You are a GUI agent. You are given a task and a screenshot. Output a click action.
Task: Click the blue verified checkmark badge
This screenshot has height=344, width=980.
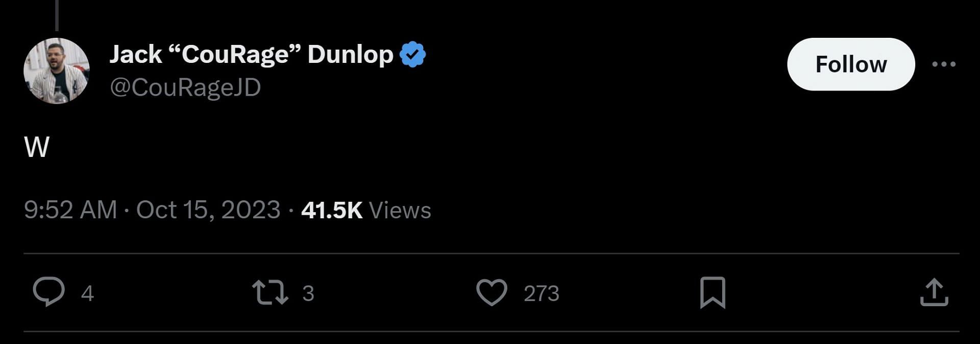click(413, 54)
